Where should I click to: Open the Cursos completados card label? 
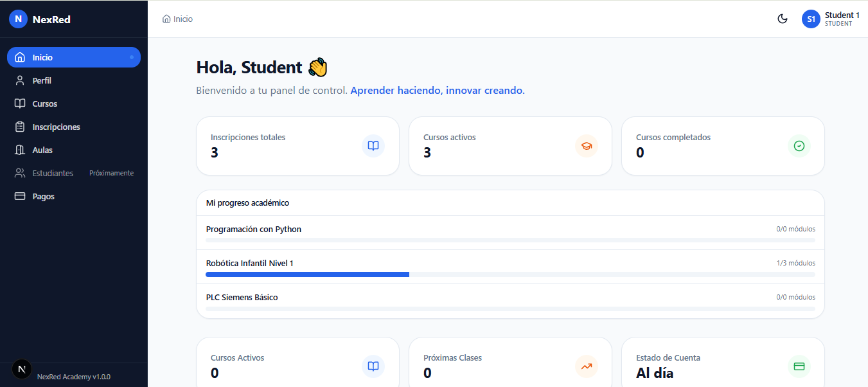[x=673, y=137]
